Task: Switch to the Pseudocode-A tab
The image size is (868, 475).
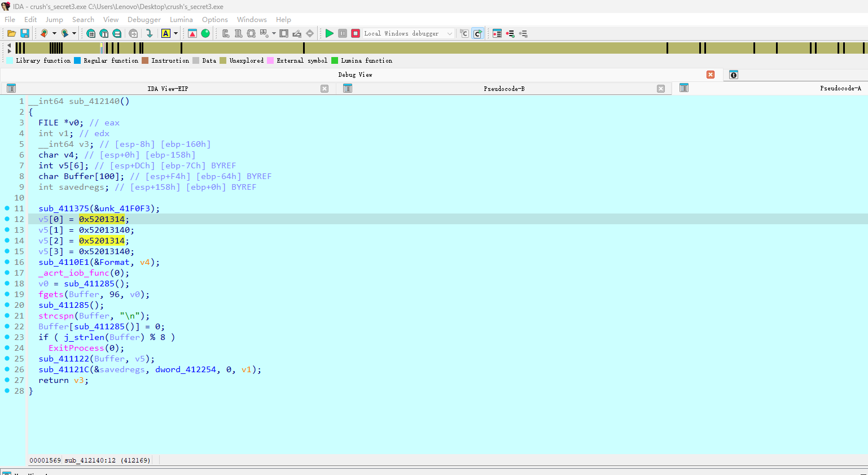Action: tap(840, 88)
